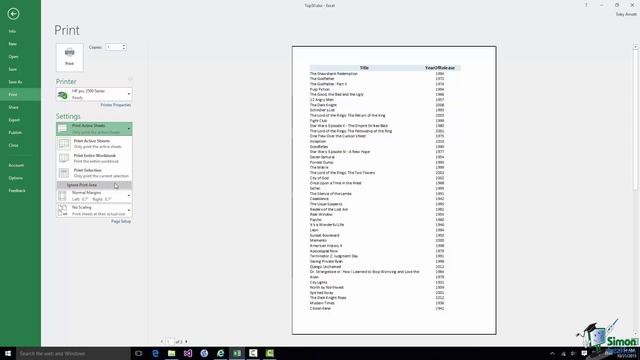Show hidden system tray icons

coord(552,353)
